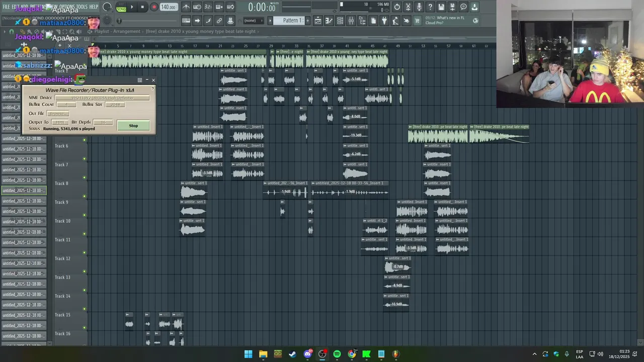The height and width of the screenshot is (362, 644).
Task: Click the ? help in Wave Recorder window
Action: 152,88
